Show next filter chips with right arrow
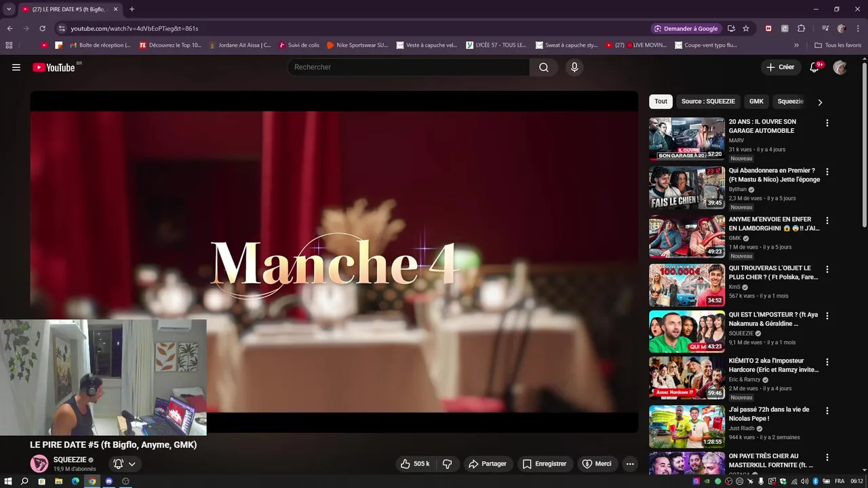Screen dimensions: 868x488 [x=820, y=102]
